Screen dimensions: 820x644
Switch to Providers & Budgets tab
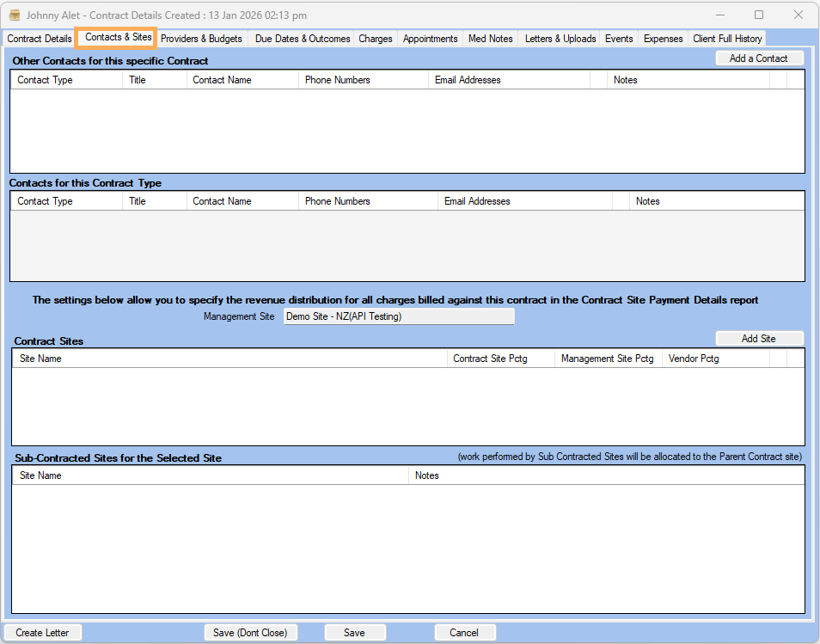[x=201, y=39]
